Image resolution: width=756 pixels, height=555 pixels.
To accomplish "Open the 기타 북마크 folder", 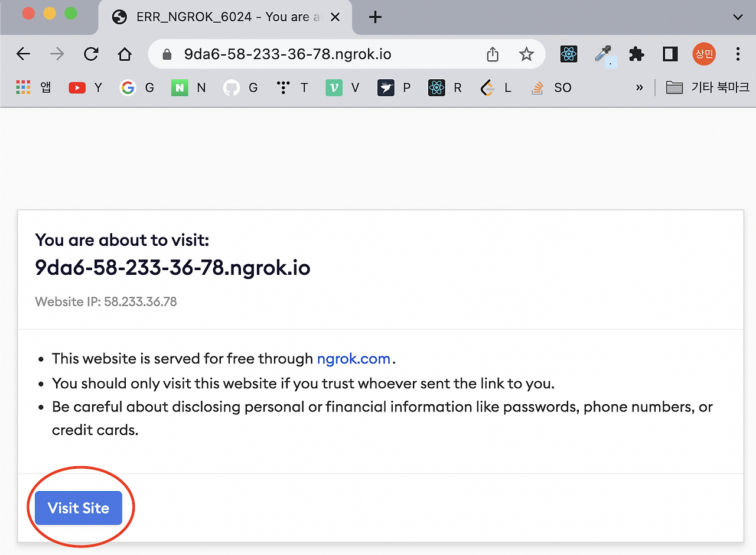I will click(x=707, y=87).
